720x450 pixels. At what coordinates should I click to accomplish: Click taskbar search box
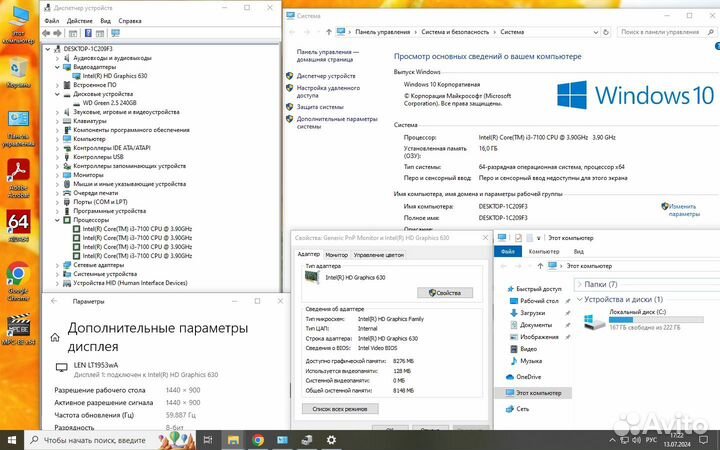tap(110, 440)
